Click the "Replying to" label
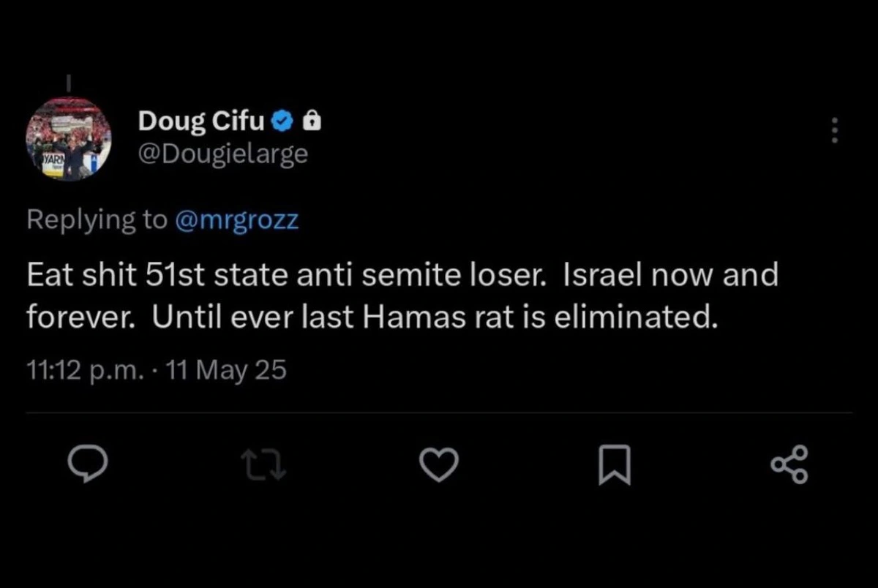Screen dimensions: 878x588 [97, 220]
